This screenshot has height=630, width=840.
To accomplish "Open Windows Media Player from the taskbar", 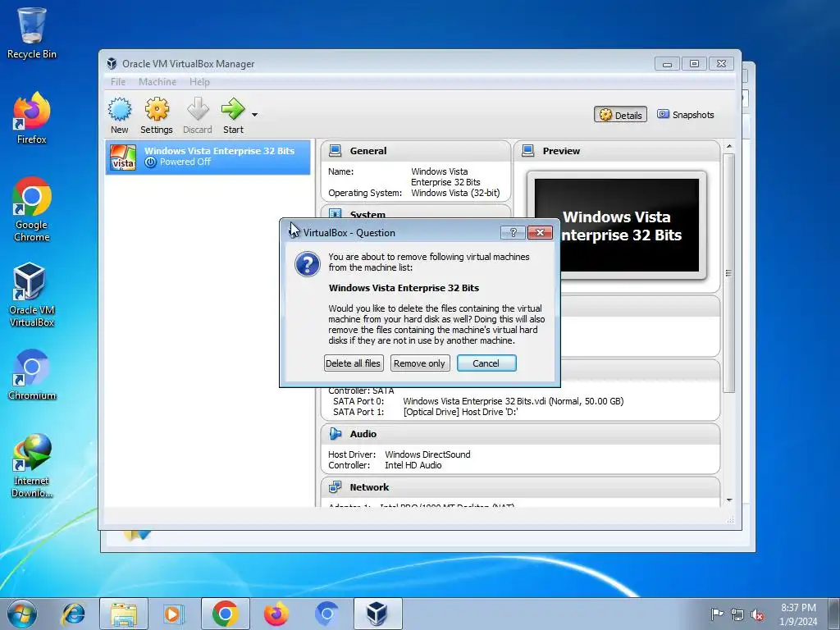I will coord(173,614).
